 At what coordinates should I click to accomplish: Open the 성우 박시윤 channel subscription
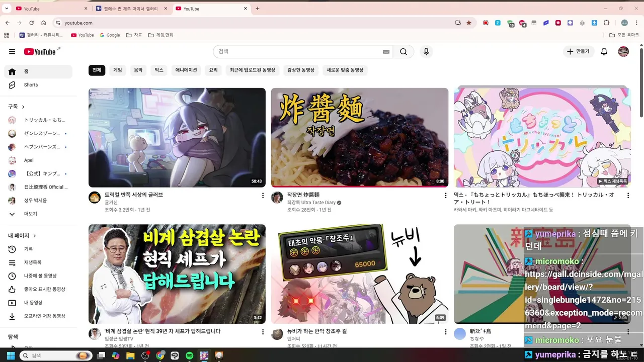38,201
